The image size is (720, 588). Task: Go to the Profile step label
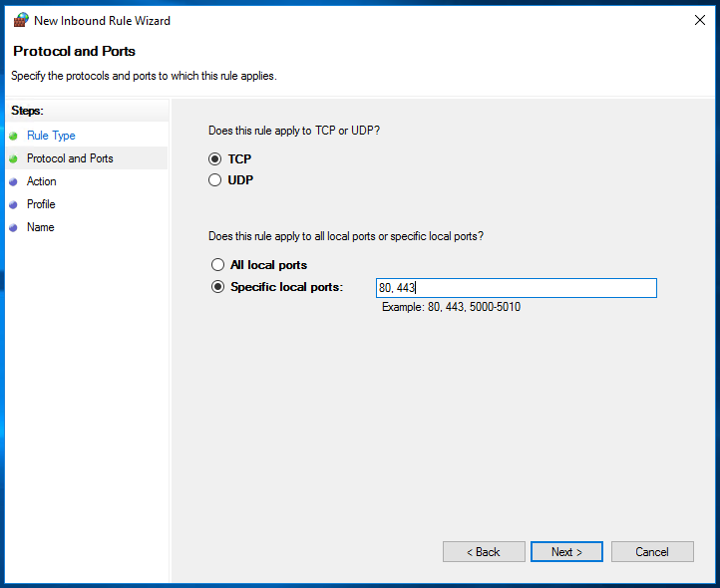(x=41, y=204)
